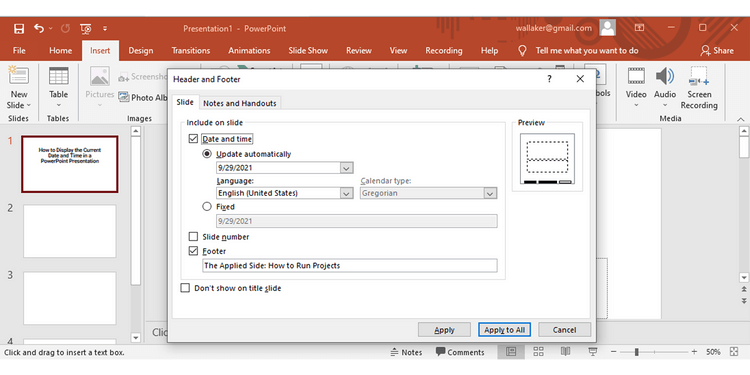Screen dimensions: 750x375
Task: Click the Audio speaker icon
Action: 665,77
